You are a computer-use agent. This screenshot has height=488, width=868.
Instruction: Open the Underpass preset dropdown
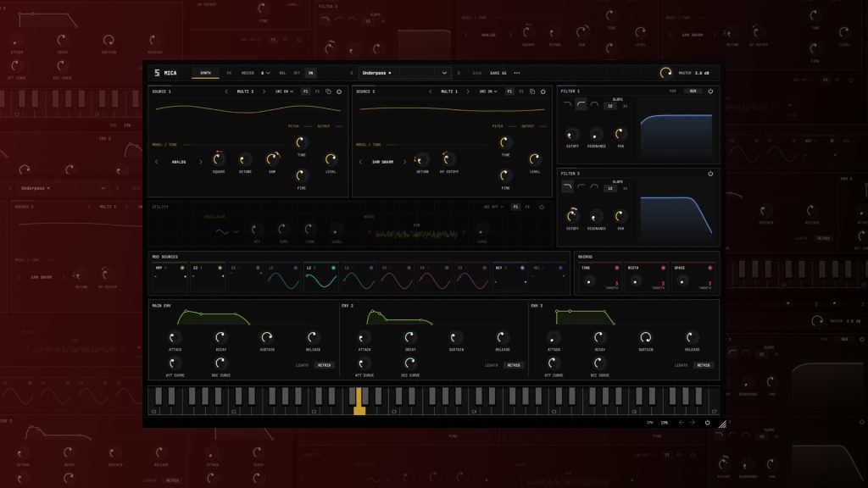tap(404, 73)
